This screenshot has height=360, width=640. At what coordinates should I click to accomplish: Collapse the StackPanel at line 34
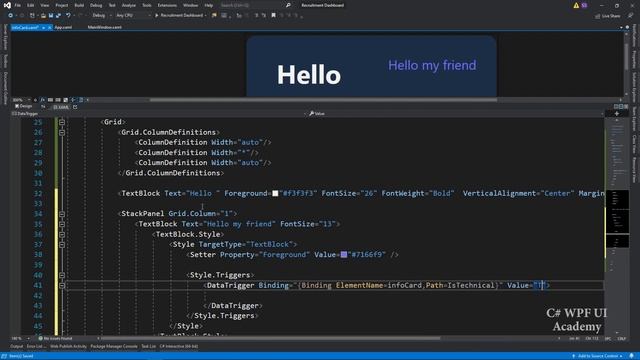[62, 214]
